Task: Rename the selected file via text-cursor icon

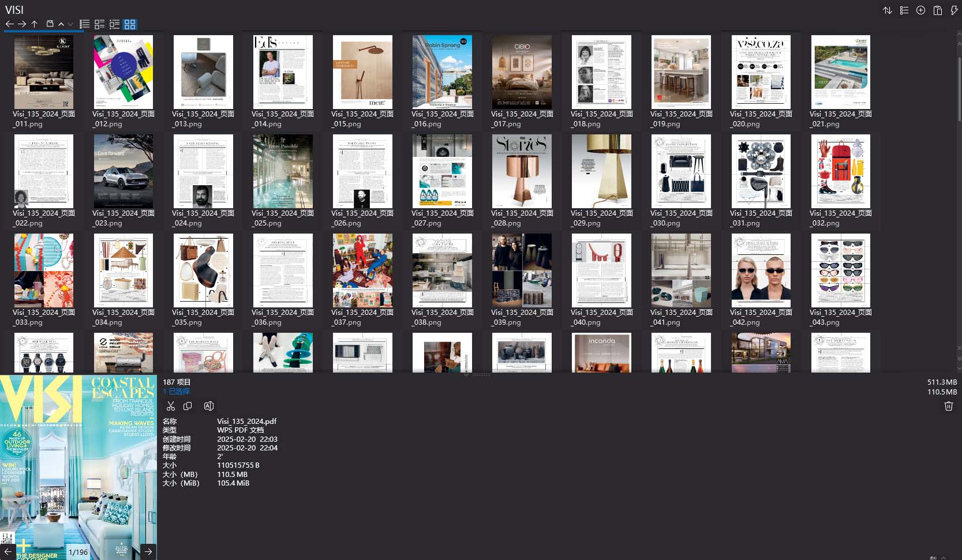Action: pyautogui.click(x=209, y=406)
